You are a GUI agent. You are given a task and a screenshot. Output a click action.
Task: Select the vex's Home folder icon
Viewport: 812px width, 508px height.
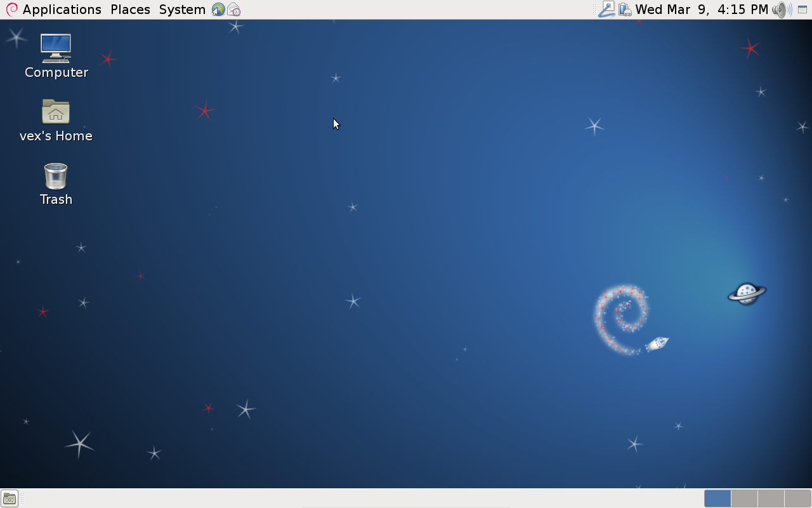click(x=56, y=112)
